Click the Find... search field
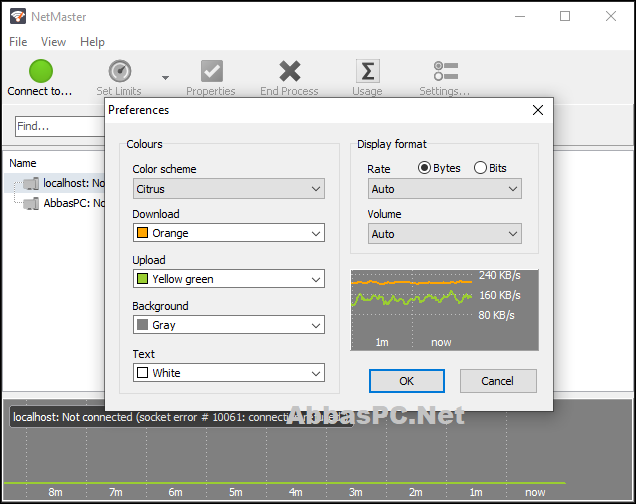This screenshot has width=636, height=504. click(60, 126)
